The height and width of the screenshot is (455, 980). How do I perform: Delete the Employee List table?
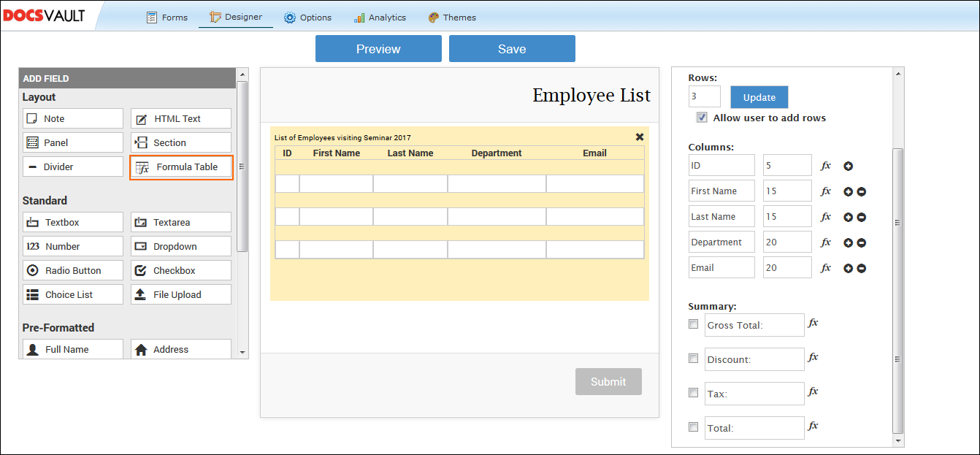click(640, 137)
